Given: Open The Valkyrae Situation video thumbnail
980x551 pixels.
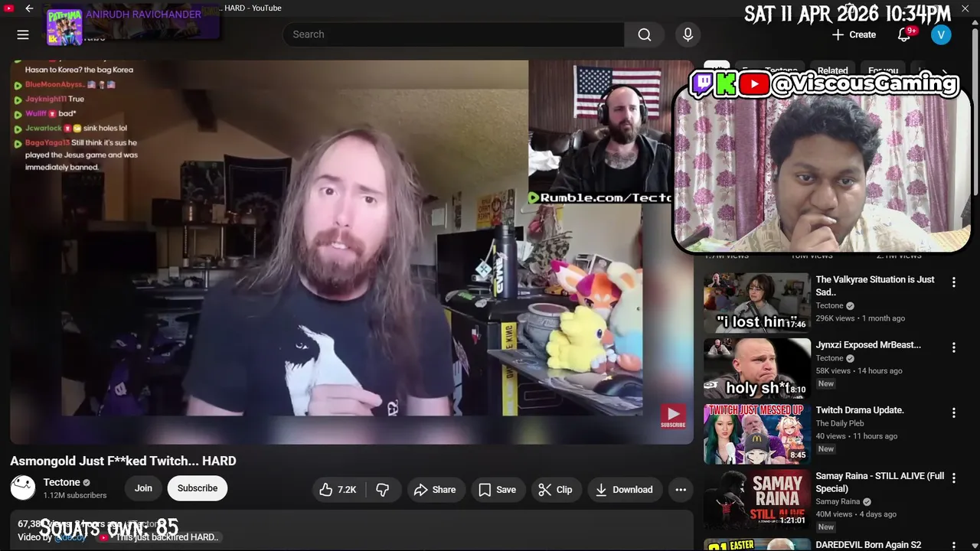Looking at the screenshot, I should [756, 303].
